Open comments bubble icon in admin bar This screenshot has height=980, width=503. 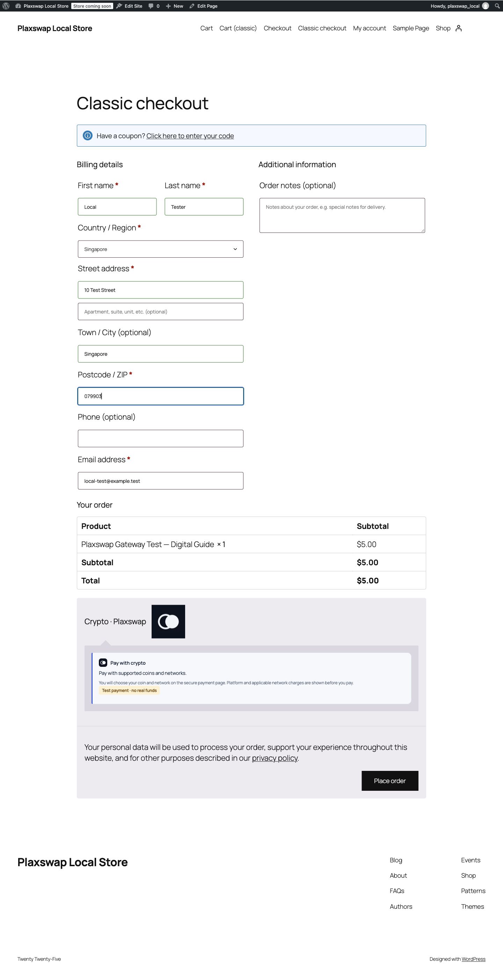pyautogui.click(x=151, y=6)
